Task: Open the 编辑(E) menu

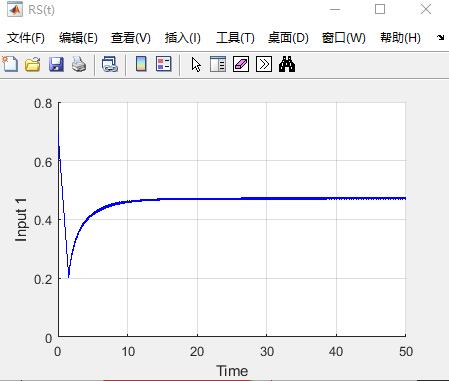Action: [x=78, y=38]
